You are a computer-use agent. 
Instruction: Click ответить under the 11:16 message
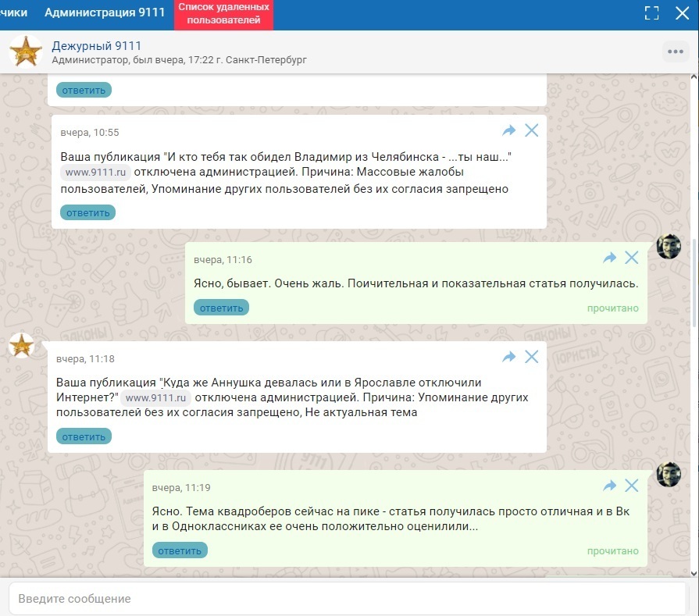pyautogui.click(x=221, y=308)
